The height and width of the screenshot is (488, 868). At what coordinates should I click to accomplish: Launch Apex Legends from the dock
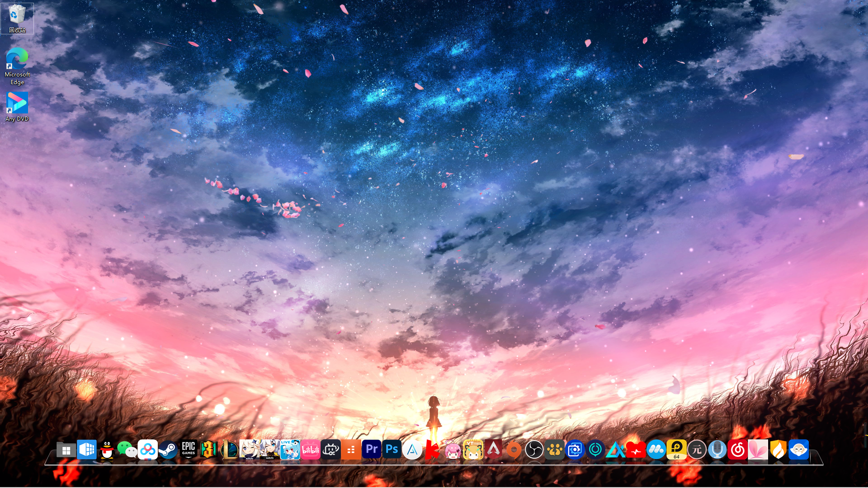[x=493, y=450]
